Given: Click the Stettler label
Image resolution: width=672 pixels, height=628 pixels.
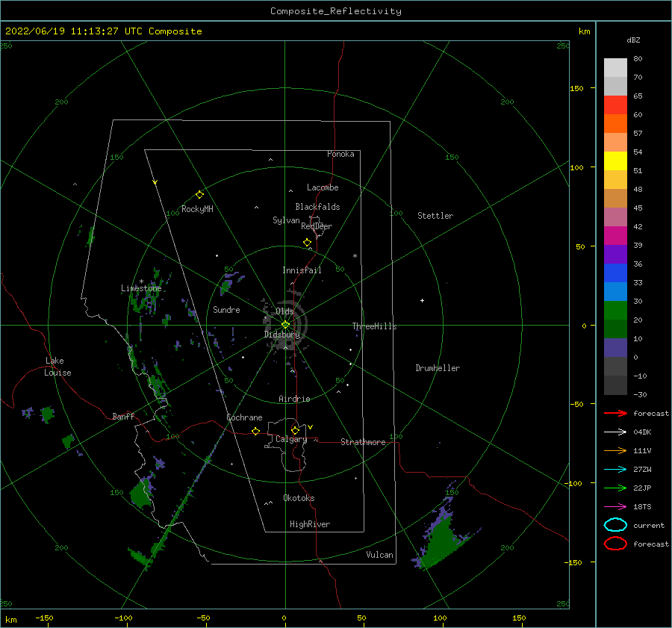Looking at the screenshot, I should click(435, 216).
